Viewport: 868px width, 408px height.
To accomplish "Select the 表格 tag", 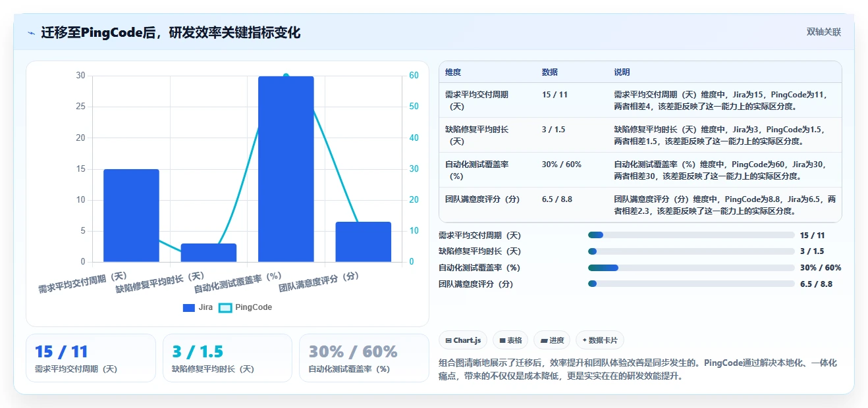I will pos(510,340).
